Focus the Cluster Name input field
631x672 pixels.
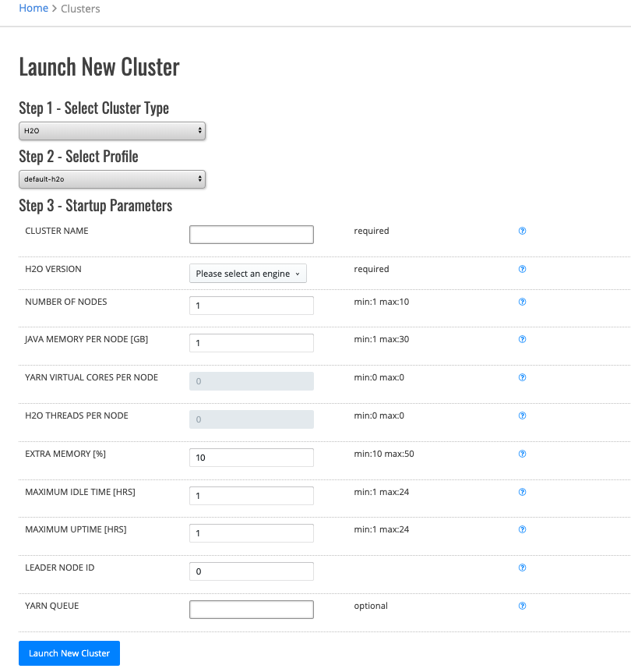pyautogui.click(x=252, y=235)
